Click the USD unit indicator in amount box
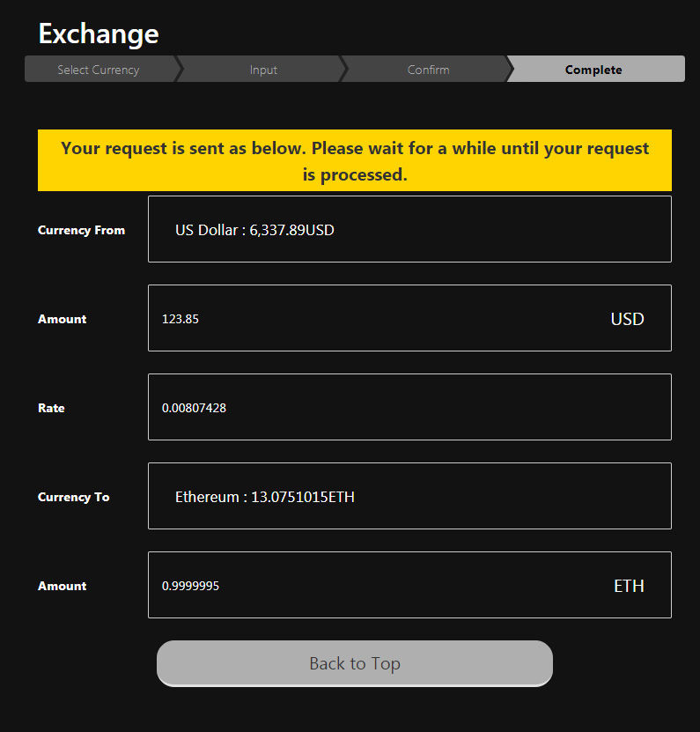Screen dimensions: 700x732 (627, 319)
